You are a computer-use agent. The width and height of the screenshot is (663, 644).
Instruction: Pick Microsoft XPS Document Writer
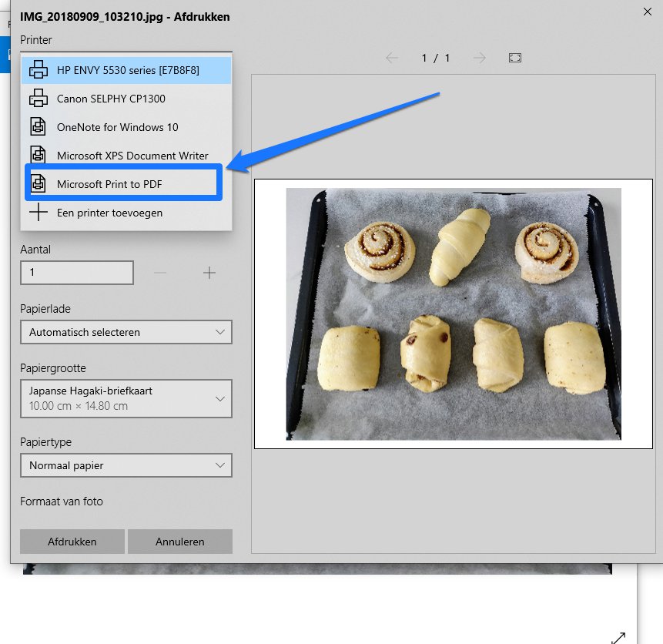(x=126, y=156)
